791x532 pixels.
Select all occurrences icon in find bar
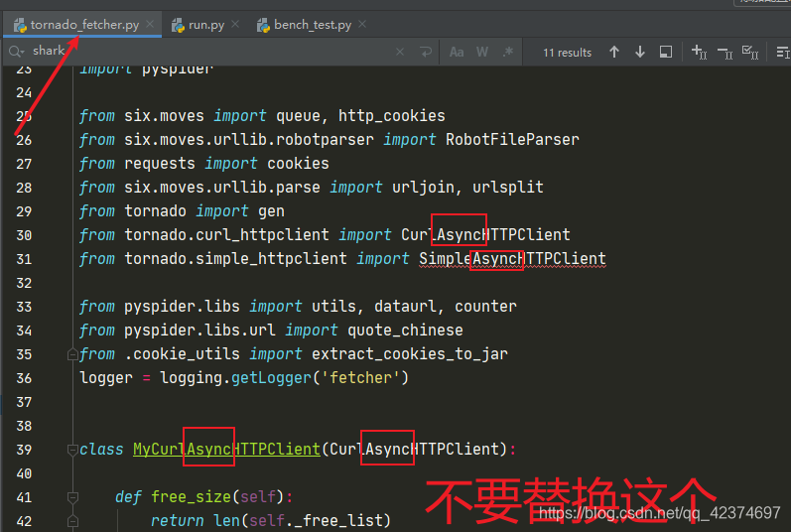[750, 52]
